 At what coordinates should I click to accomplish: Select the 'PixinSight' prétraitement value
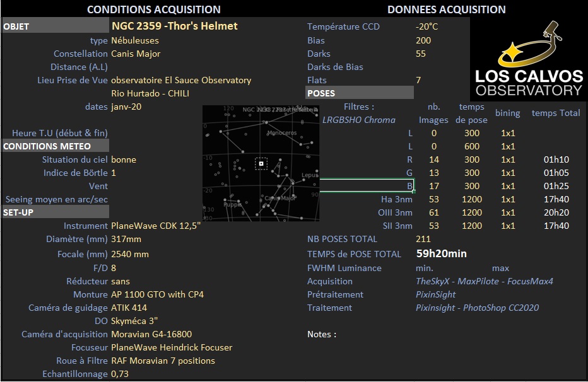coord(436,295)
